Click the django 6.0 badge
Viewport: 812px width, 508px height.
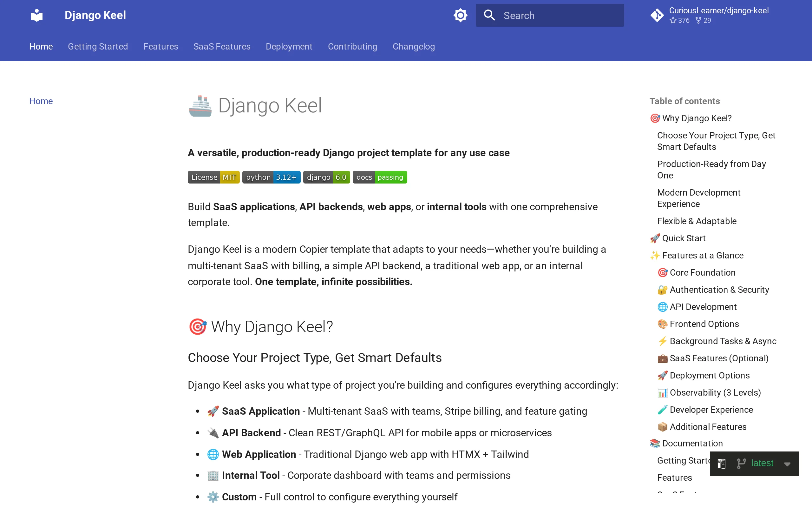[326, 177]
